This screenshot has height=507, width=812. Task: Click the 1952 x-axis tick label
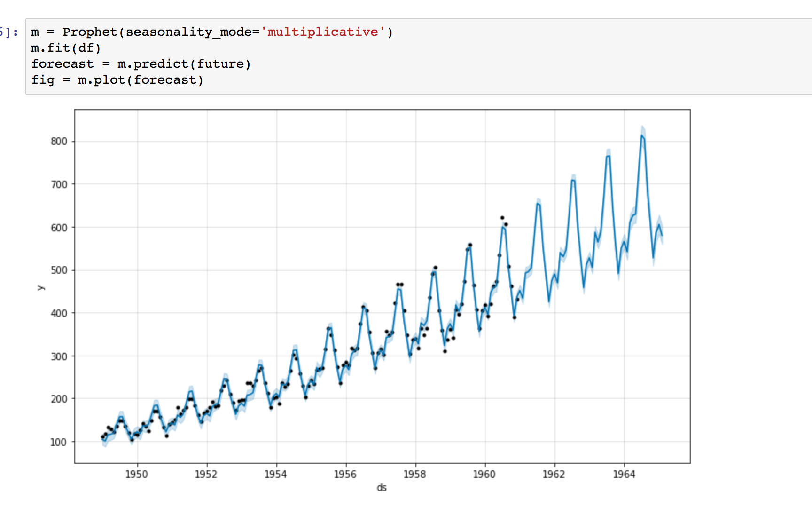[206, 474]
